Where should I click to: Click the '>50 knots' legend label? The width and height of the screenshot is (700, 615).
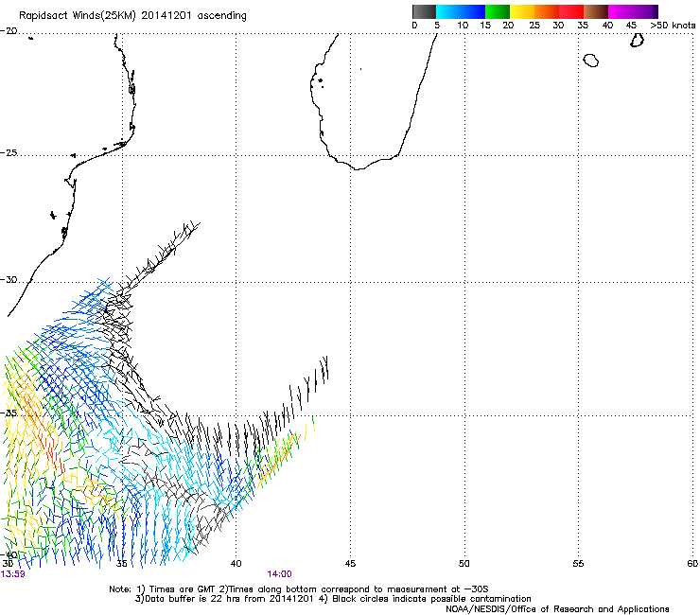(x=673, y=26)
